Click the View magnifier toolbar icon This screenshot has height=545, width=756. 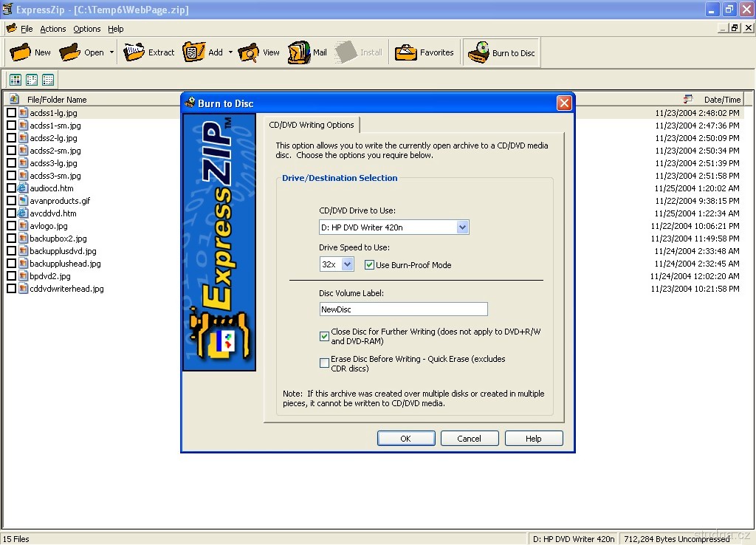pos(248,52)
